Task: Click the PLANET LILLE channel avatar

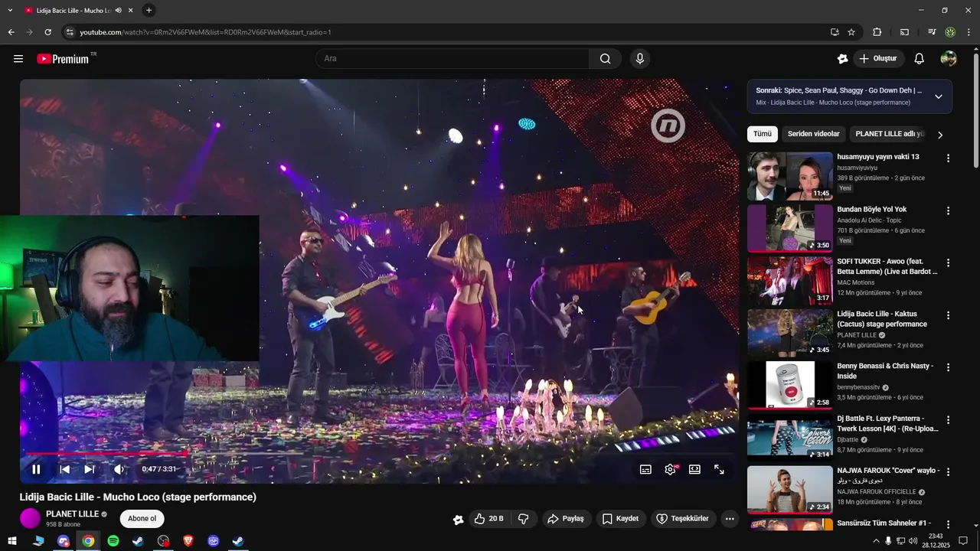Action: point(30,518)
